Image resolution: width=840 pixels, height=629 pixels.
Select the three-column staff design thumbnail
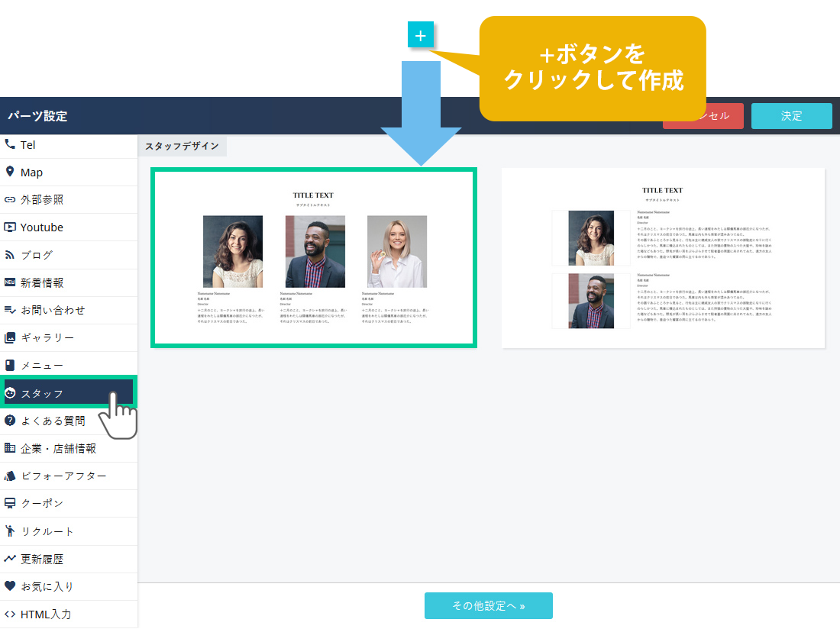tap(314, 258)
